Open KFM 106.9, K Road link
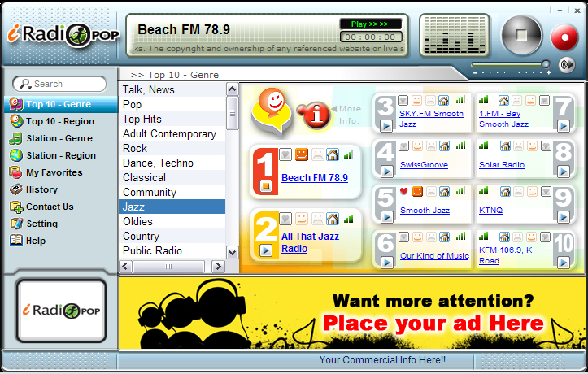This screenshot has height=374, width=588. click(x=505, y=255)
